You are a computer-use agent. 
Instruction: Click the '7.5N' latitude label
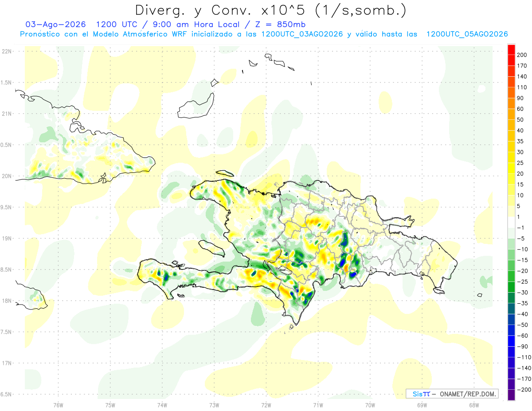6,332
